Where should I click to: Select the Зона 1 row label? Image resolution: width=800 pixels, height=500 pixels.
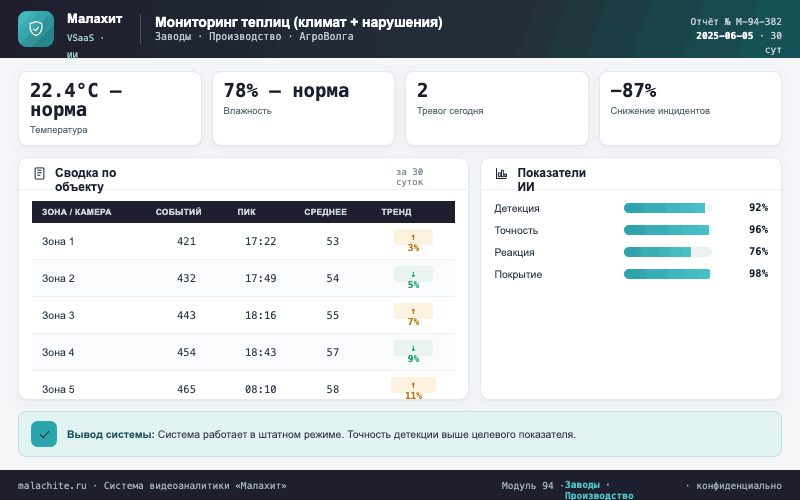pos(58,242)
